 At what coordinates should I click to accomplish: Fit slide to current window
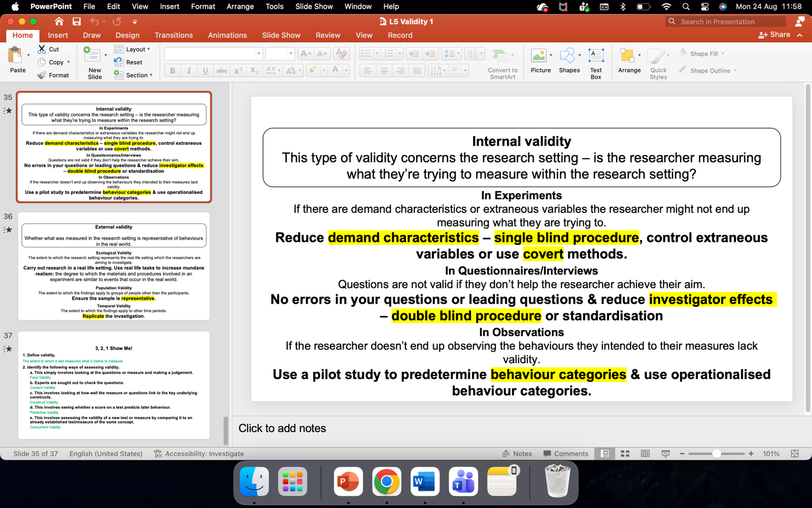[x=795, y=454]
